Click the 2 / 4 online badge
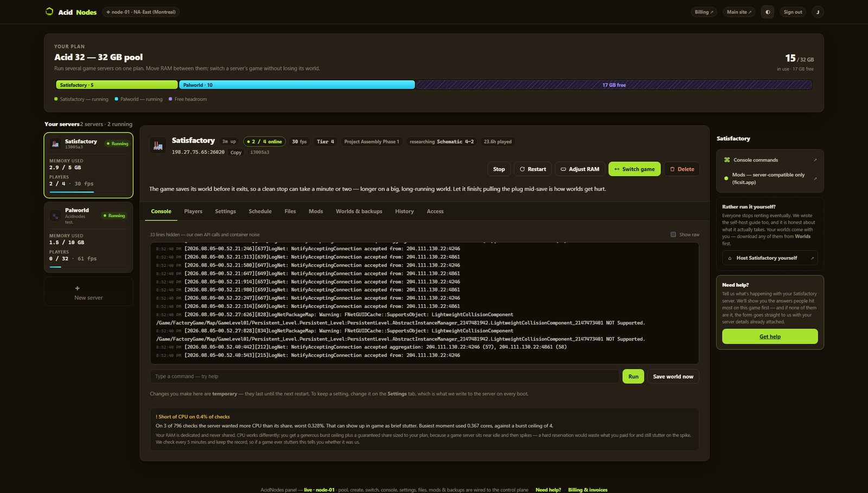 [264, 142]
